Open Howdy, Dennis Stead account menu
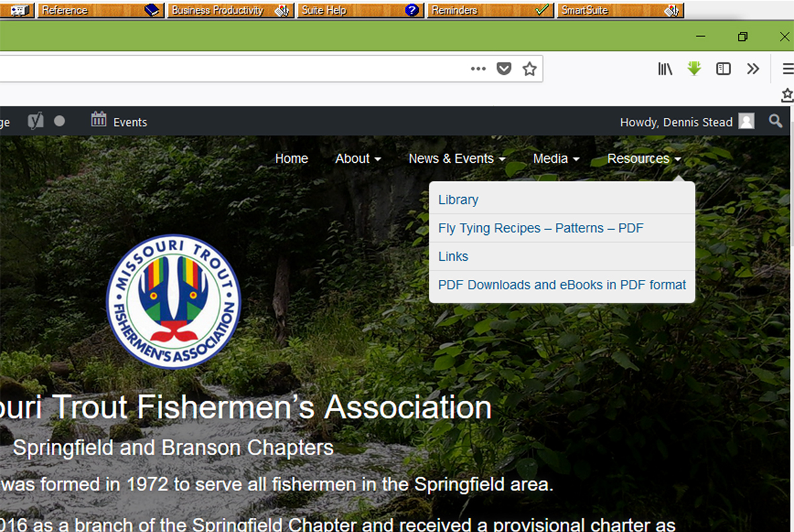The width and height of the screenshot is (794, 532). (686, 122)
